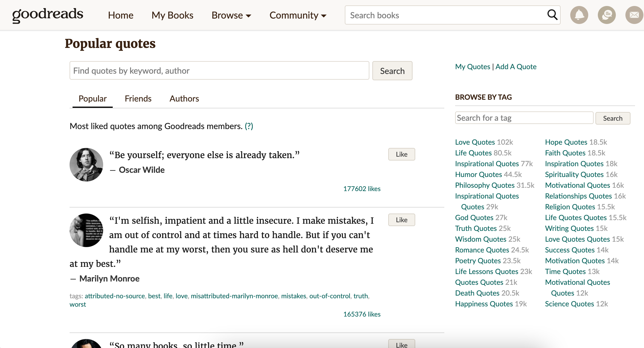The image size is (644, 348).
Task: Open the My Books menu
Action: (x=172, y=15)
